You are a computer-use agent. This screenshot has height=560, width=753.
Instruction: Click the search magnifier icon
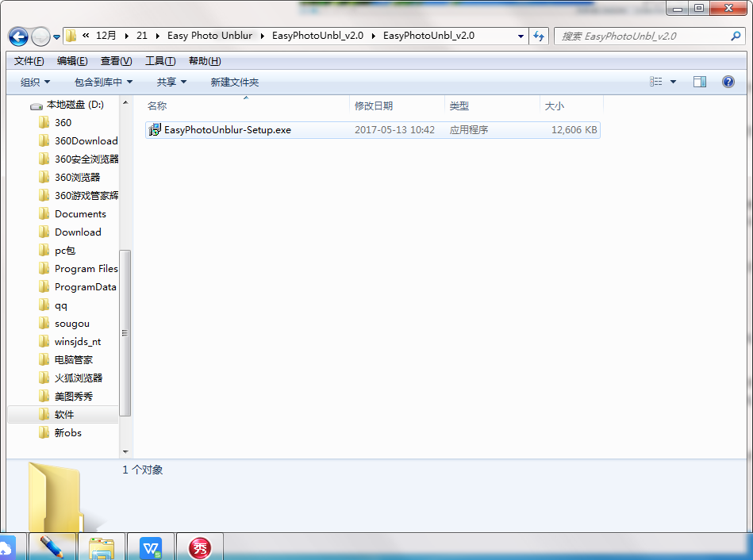[736, 36]
